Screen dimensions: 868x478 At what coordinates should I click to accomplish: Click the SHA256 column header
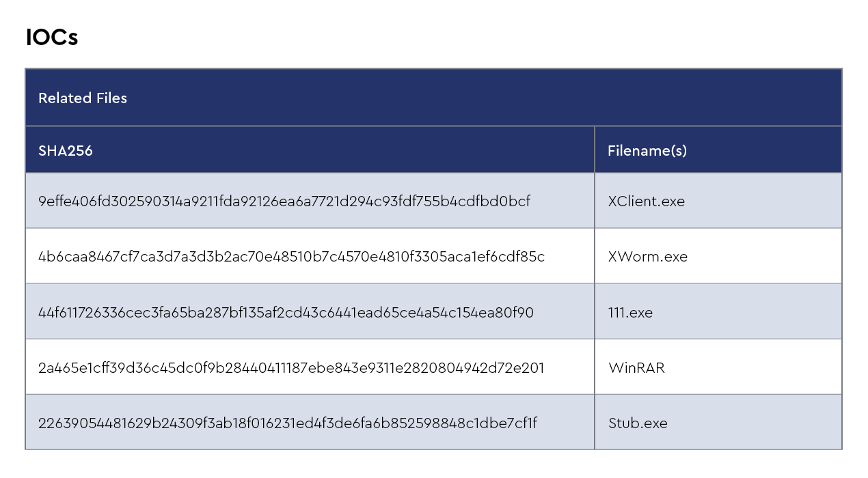pos(66,151)
